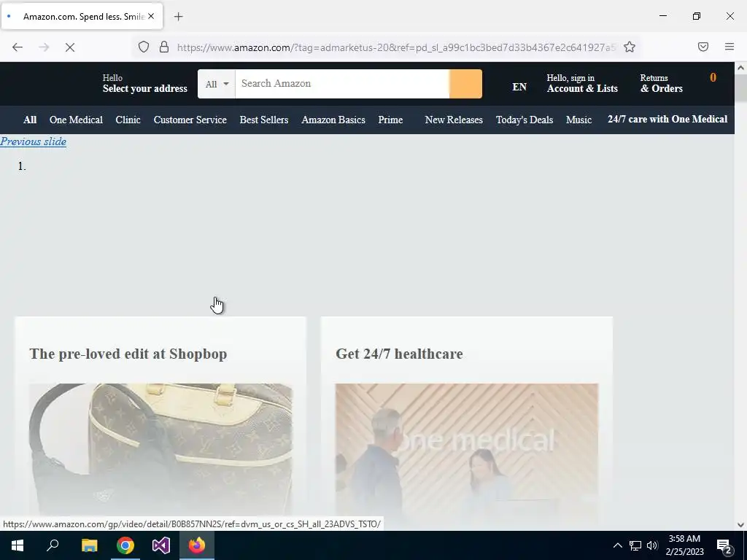This screenshot has height=560, width=747.
Task: Open Amazon Basics nav link
Action: click(333, 120)
